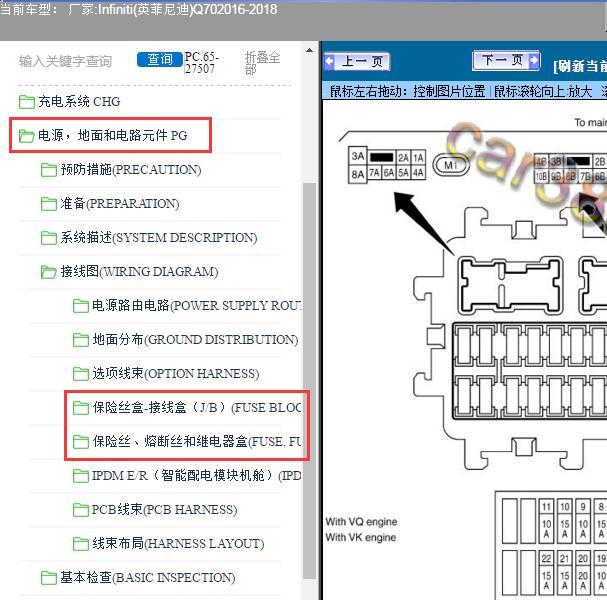Collapse 接线图(WIRING DIAGRAM) folder

[x=139, y=272]
